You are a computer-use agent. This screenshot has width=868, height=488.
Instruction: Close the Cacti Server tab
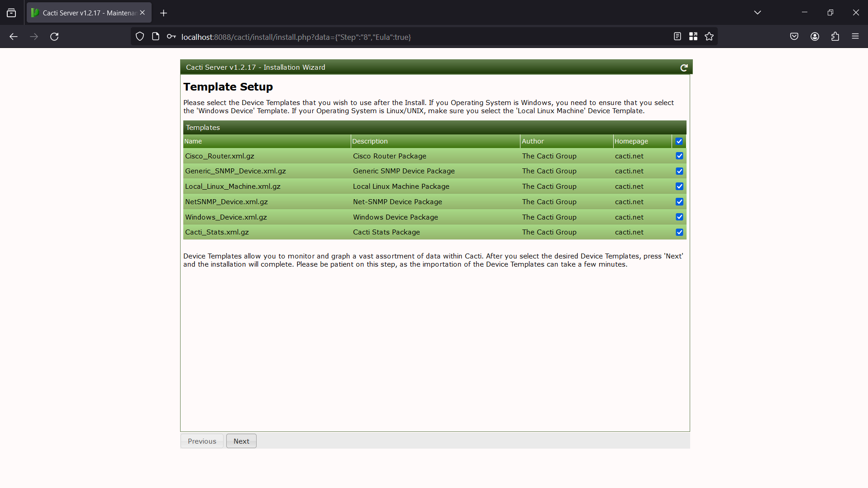click(143, 13)
